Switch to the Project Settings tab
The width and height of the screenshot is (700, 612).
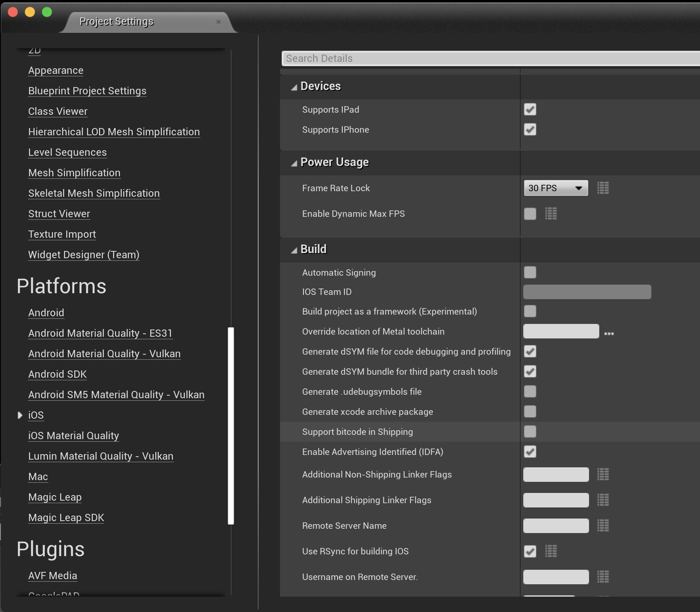click(x=117, y=21)
